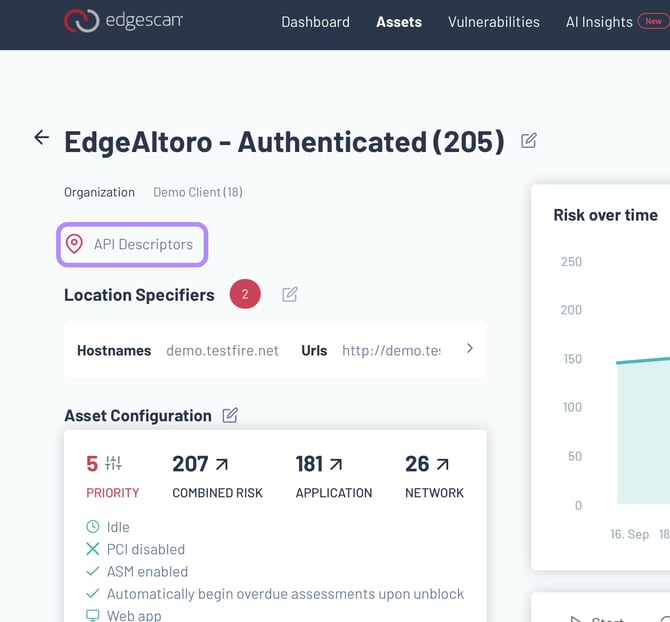This screenshot has width=670, height=622.
Task: Click the edgescan logo
Action: (x=123, y=21)
